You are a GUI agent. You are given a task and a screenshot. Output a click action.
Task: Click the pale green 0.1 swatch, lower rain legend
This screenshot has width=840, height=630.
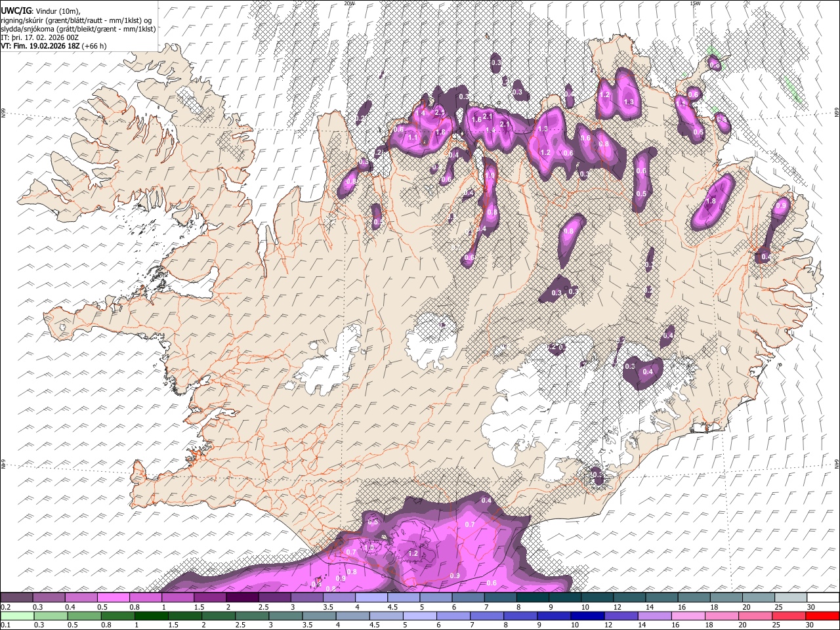click(16, 616)
